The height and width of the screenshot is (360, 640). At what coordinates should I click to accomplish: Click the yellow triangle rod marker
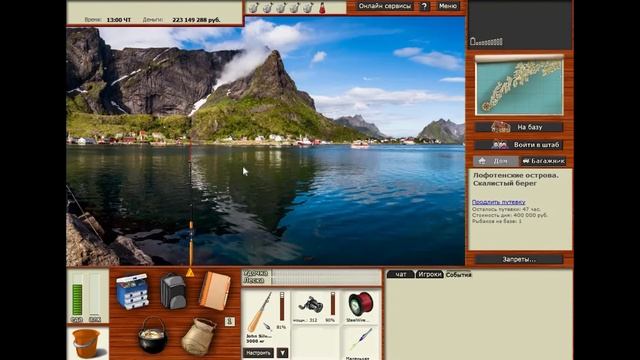pyautogui.click(x=190, y=272)
